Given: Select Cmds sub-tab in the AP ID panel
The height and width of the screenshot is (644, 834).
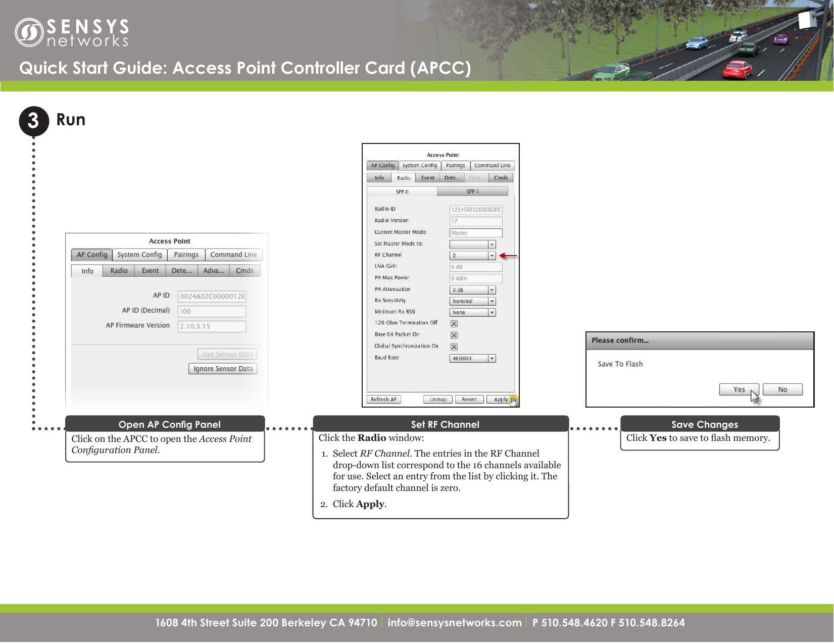Looking at the screenshot, I should click(244, 271).
